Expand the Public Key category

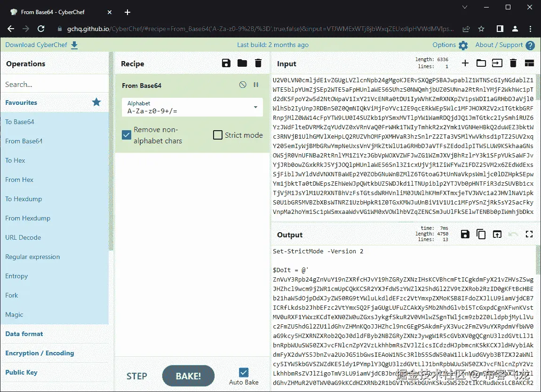click(x=21, y=372)
